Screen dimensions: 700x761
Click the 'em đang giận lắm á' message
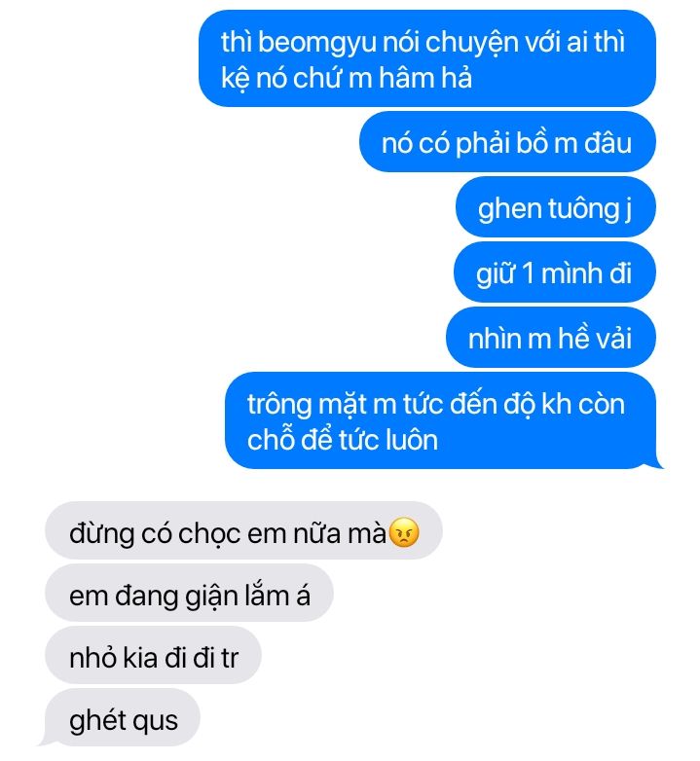click(x=189, y=593)
